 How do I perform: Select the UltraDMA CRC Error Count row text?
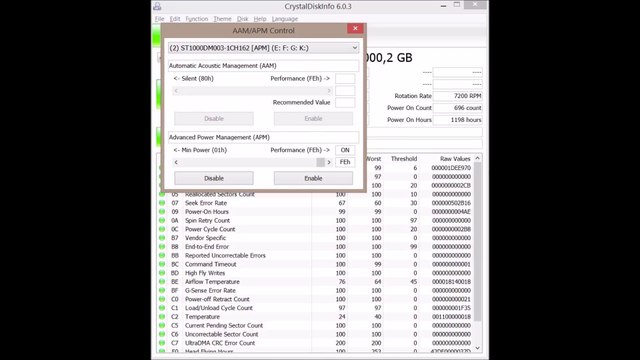220,343
